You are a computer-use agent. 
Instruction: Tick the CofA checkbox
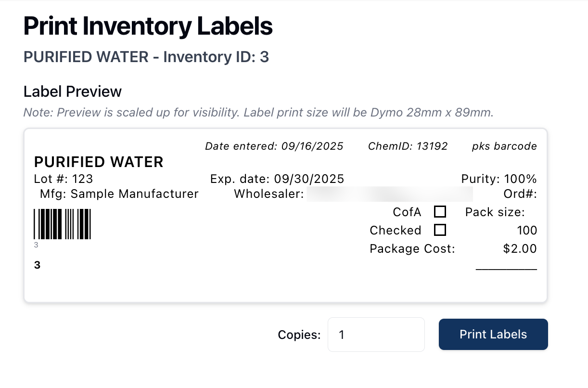440,212
